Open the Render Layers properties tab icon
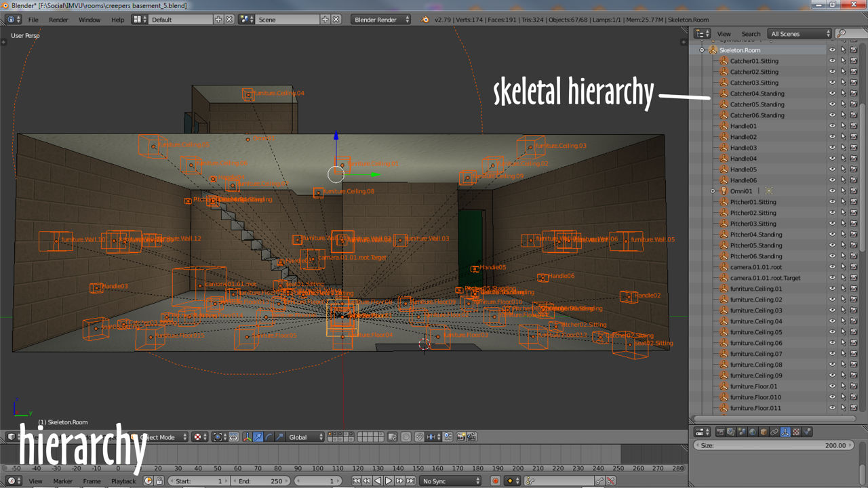 [732, 432]
